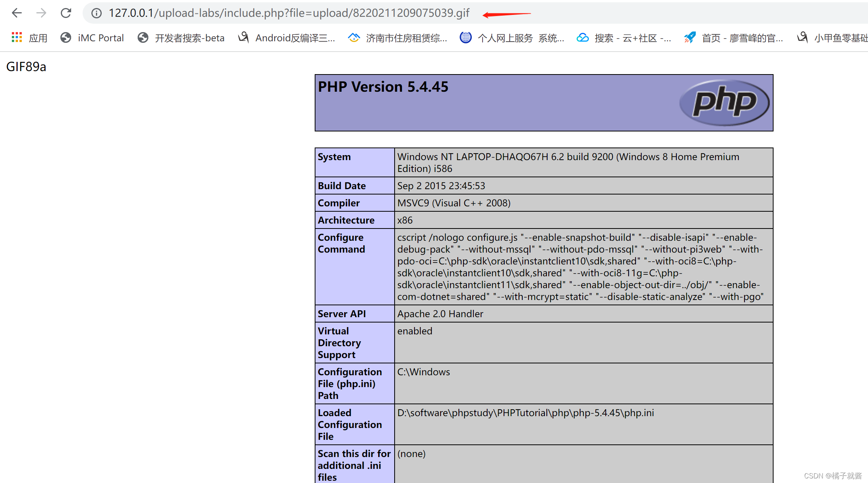Click the Configure Command value cell
Viewport: 868px width, 483px height.
[579, 267]
